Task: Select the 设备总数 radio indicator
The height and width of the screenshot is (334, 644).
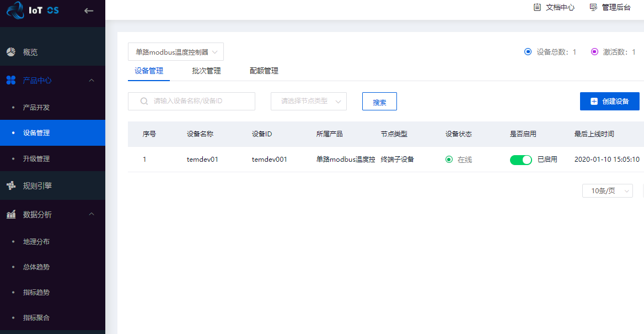Action: pos(528,52)
